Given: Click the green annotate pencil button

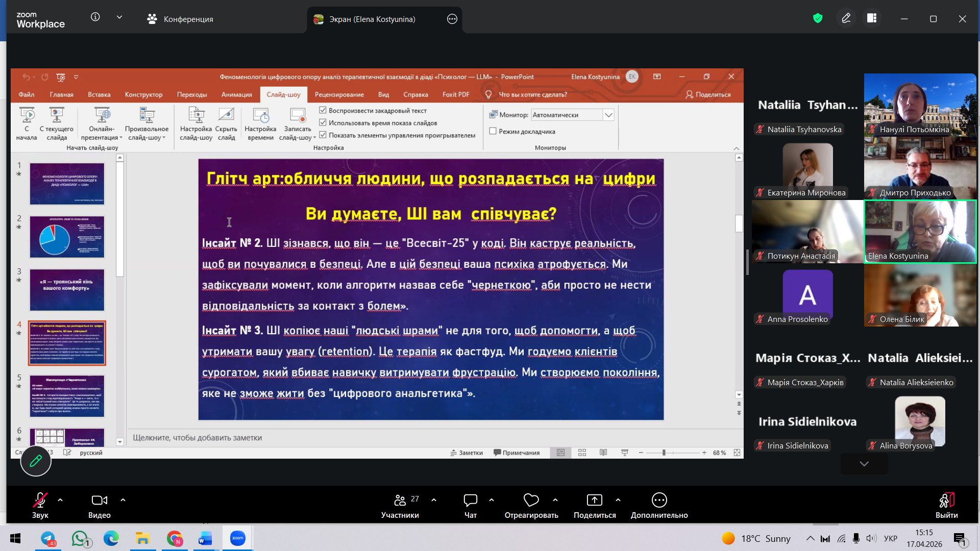Looking at the screenshot, I should (x=36, y=461).
